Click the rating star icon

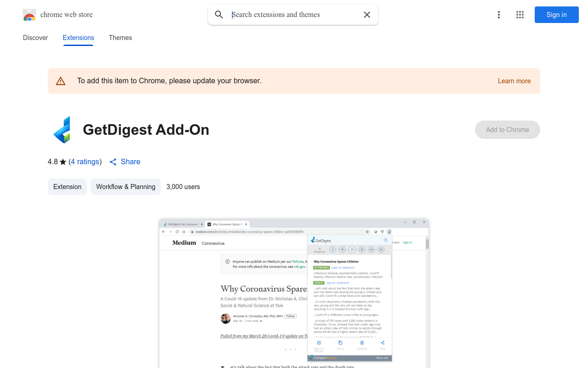point(63,162)
